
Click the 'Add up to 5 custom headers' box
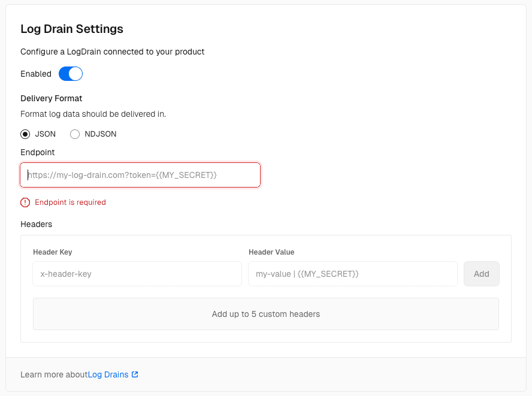point(266,314)
